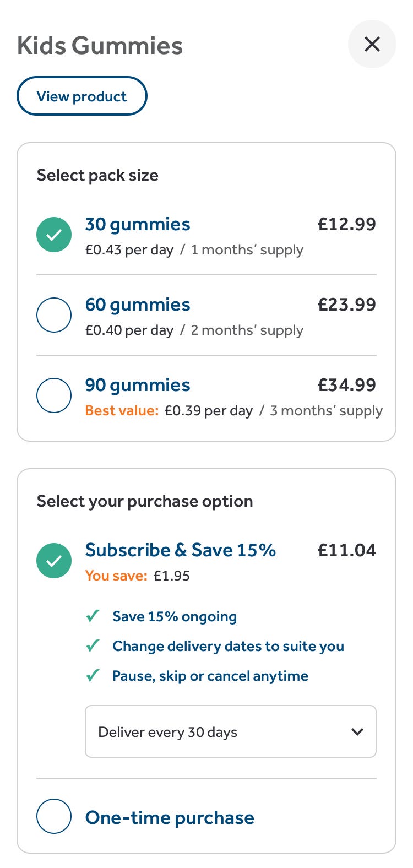413x868 pixels.
Task: Close the Kids Gummies panel
Action: point(372,44)
